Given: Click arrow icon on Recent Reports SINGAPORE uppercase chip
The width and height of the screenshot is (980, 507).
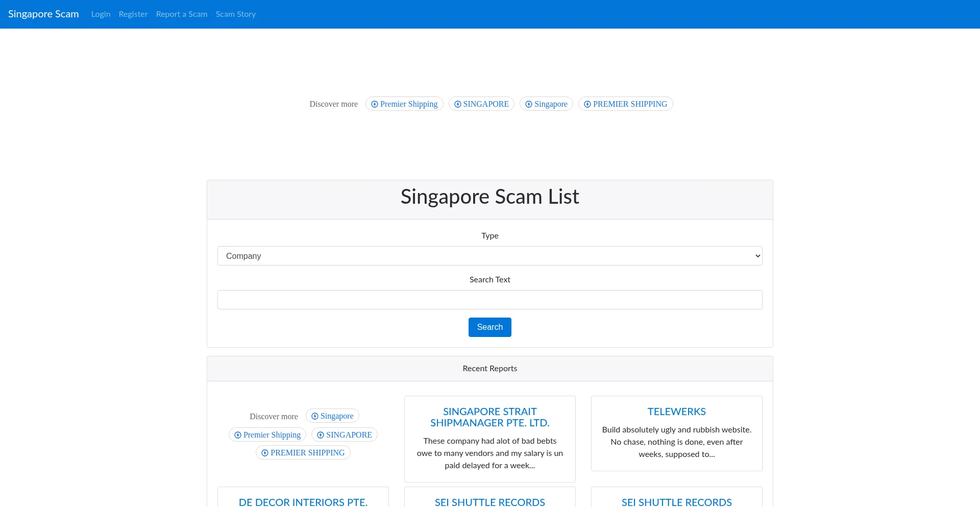Looking at the screenshot, I should pos(321,435).
